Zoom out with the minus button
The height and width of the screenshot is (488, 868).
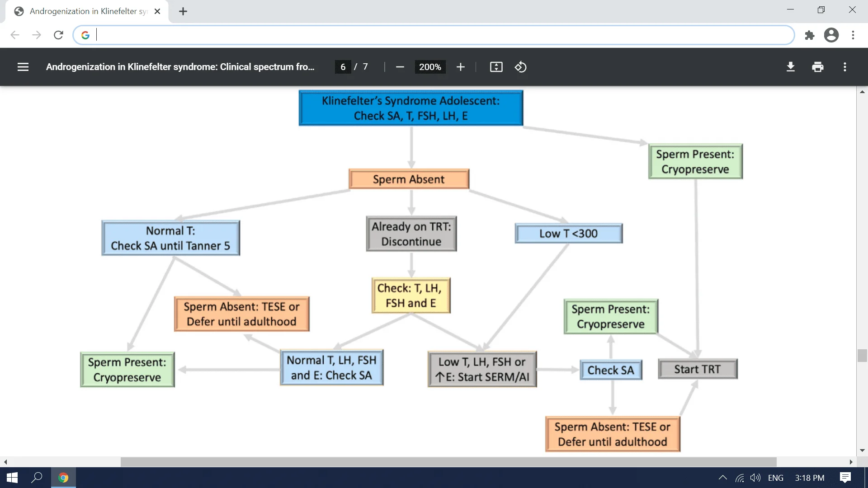[400, 67]
